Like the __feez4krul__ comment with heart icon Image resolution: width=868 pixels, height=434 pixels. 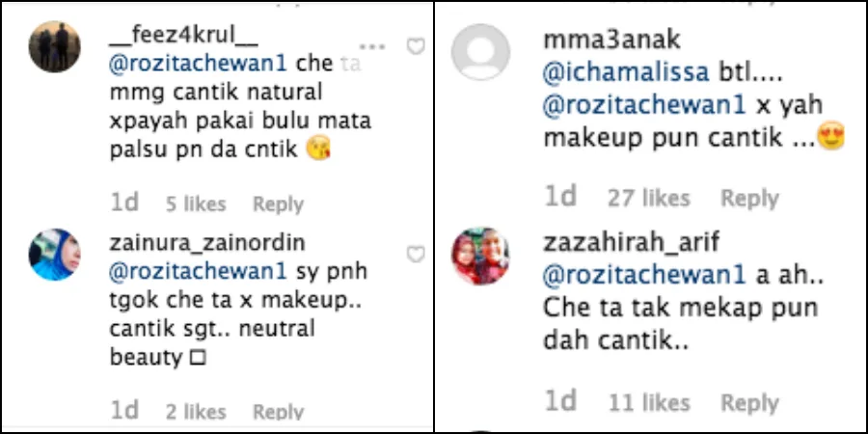pos(415,46)
